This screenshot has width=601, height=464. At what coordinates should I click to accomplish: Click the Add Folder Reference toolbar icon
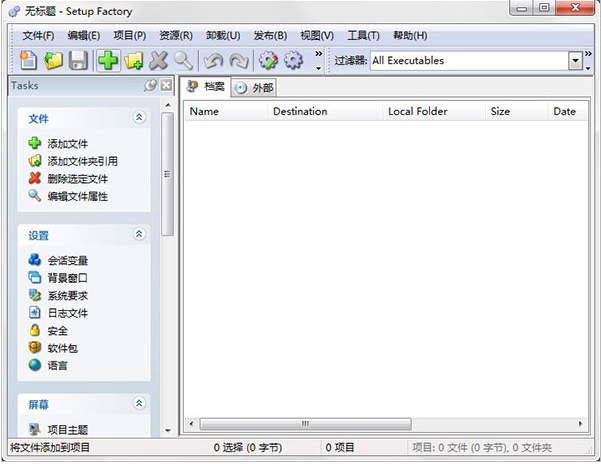coord(134,61)
